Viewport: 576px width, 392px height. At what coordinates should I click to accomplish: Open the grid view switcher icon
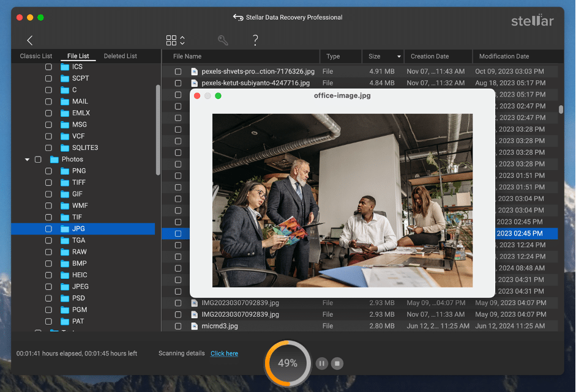point(171,40)
